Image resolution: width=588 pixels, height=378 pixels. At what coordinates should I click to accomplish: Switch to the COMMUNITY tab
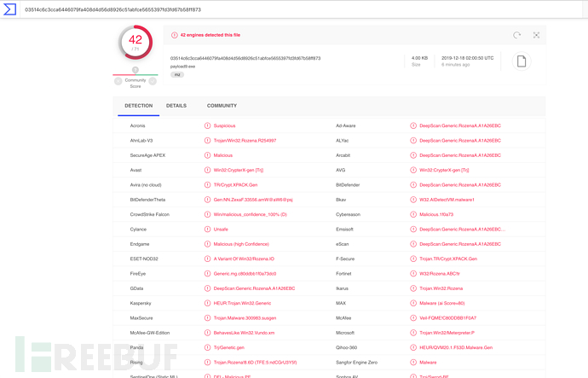pos(222,106)
